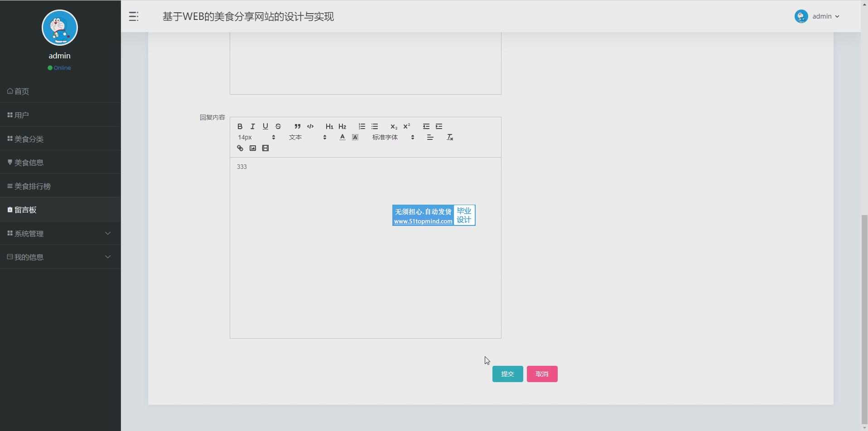The height and width of the screenshot is (431, 868).
Task: Clear text formatting in editor
Action: click(x=450, y=137)
